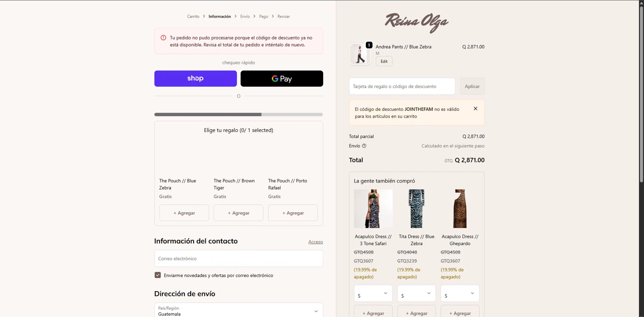
Task: Click 'Andrea Pants // Blue Zebra' product name
Action: click(x=404, y=47)
